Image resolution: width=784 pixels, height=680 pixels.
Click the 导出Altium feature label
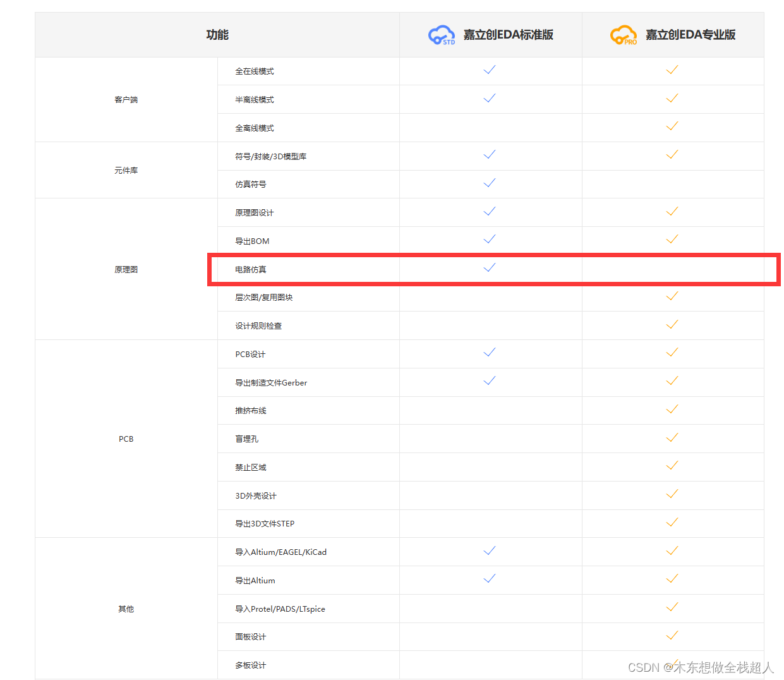(x=255, y=581)
